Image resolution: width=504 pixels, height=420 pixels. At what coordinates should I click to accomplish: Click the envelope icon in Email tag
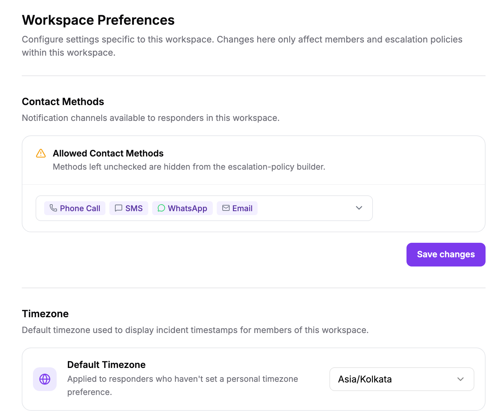tap(226, 208)
